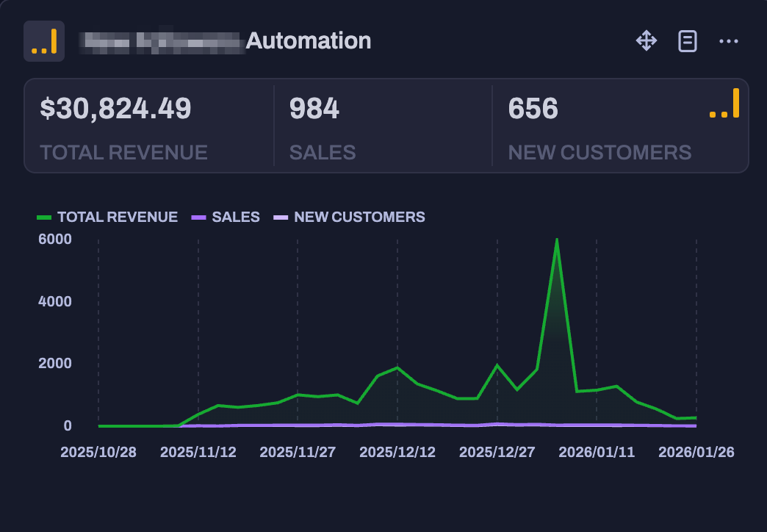This screenshot has width=767, height=532.
Task: Select the $30,824.49 total revenue figure
Action: tap(115, 109)
